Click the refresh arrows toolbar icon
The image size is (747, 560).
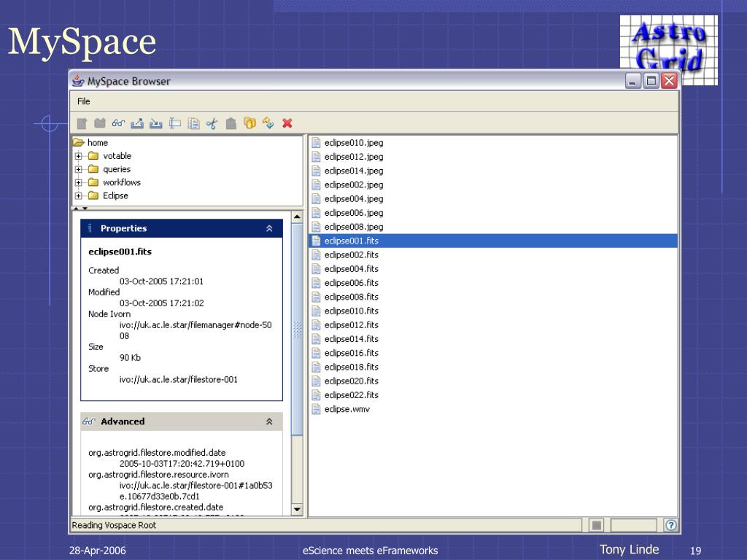268,122
